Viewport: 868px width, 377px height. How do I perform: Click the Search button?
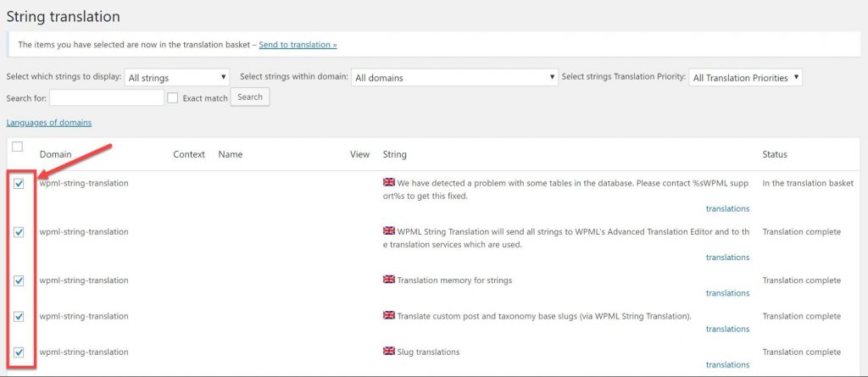[250, 97]
